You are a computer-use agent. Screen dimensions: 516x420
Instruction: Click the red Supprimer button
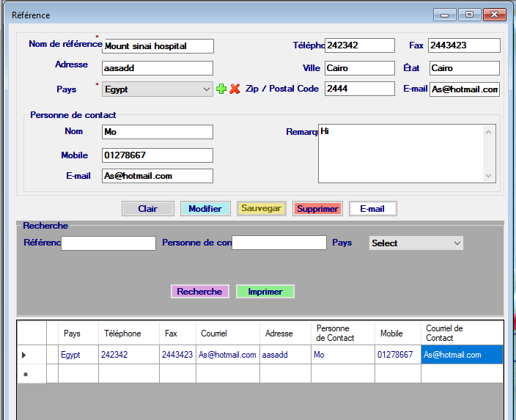pyautogui.click(x=317, y=208)
